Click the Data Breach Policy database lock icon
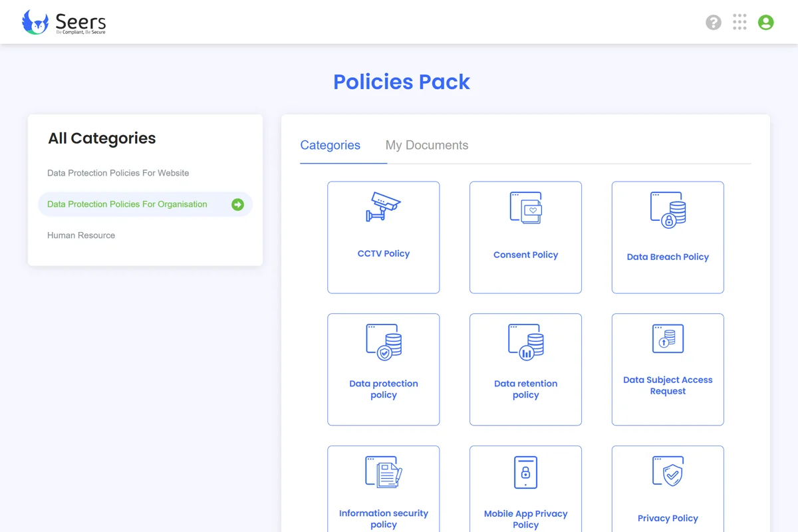Viewport: 798px width, 532px height. (668, 209)
